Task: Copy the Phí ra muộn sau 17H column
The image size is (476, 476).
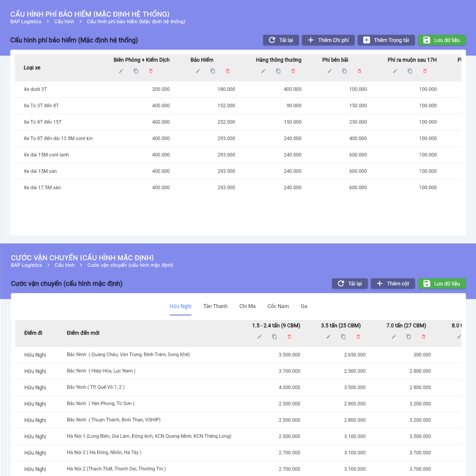Action: (410, 71)
